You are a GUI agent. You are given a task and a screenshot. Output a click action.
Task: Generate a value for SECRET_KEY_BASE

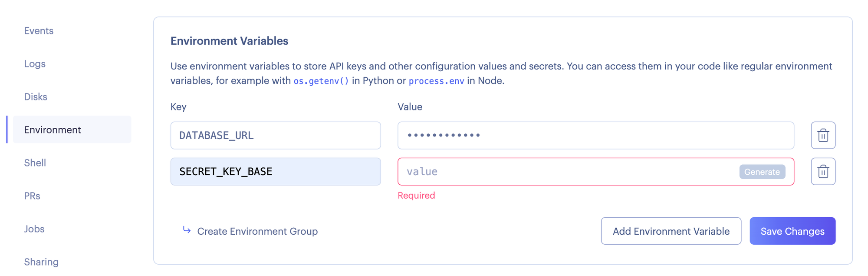762,172
